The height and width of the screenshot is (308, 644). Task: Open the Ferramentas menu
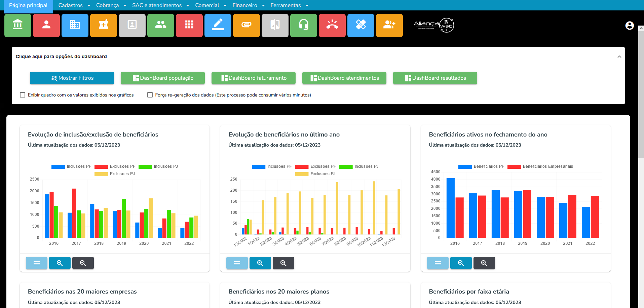pos(289,5)
